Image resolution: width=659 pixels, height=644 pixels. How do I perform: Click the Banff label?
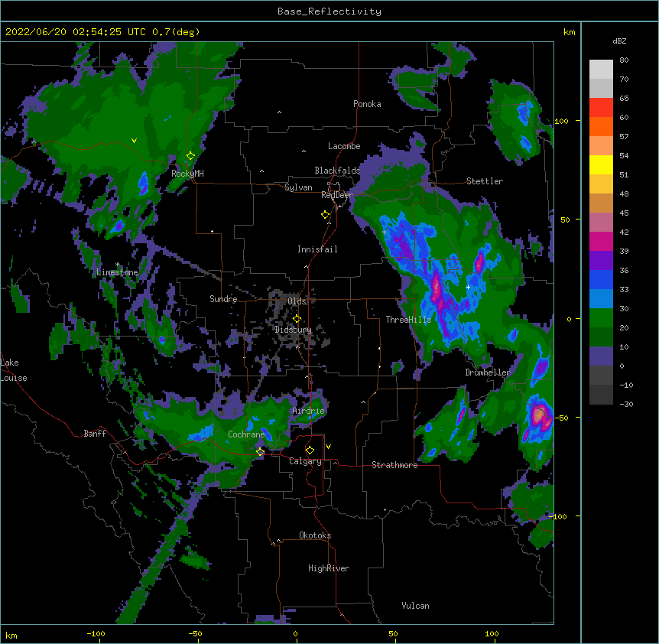coord(95,434)
